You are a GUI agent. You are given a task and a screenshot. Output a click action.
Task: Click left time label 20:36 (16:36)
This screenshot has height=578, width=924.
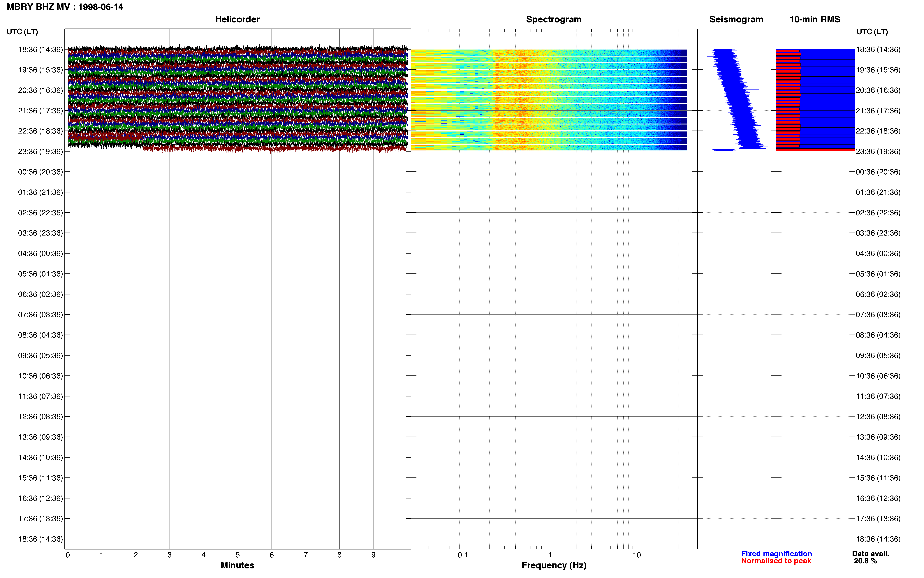[41, 90]
